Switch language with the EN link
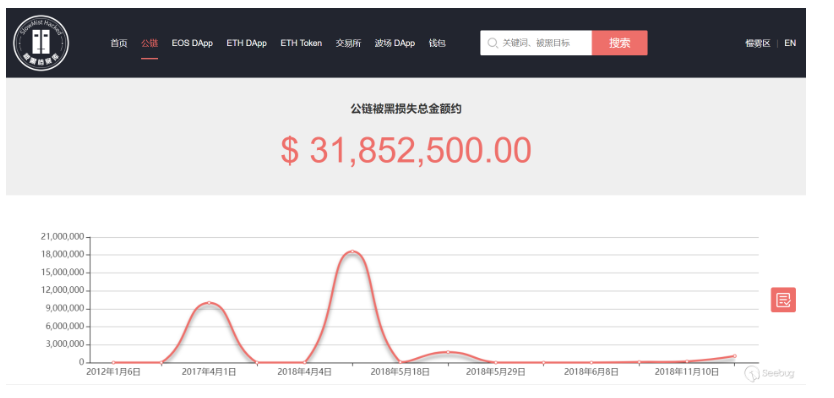Viewport: 834px width, 398px height. 790,43
